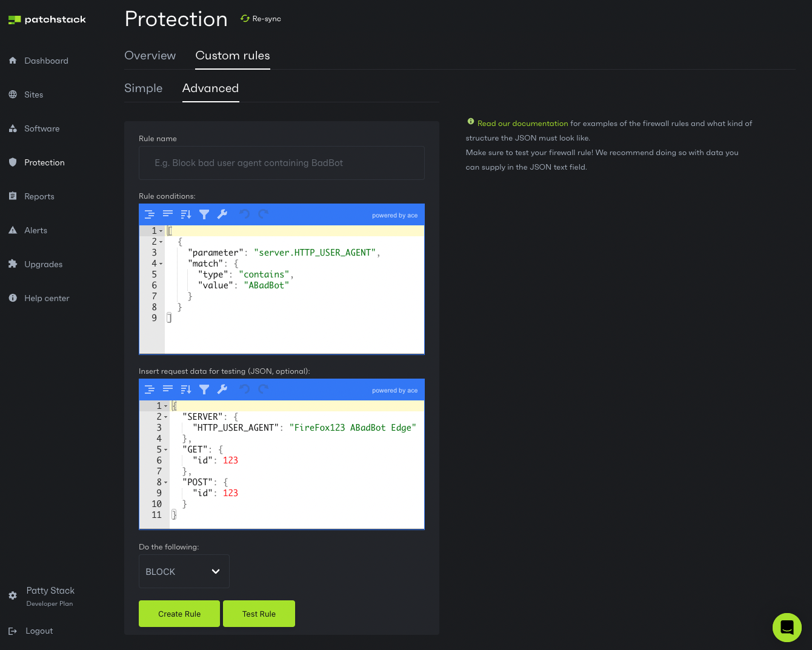This screenshot has width=812, height=650.
Task: Open the chat widget bubble
Action: [787, 628]
